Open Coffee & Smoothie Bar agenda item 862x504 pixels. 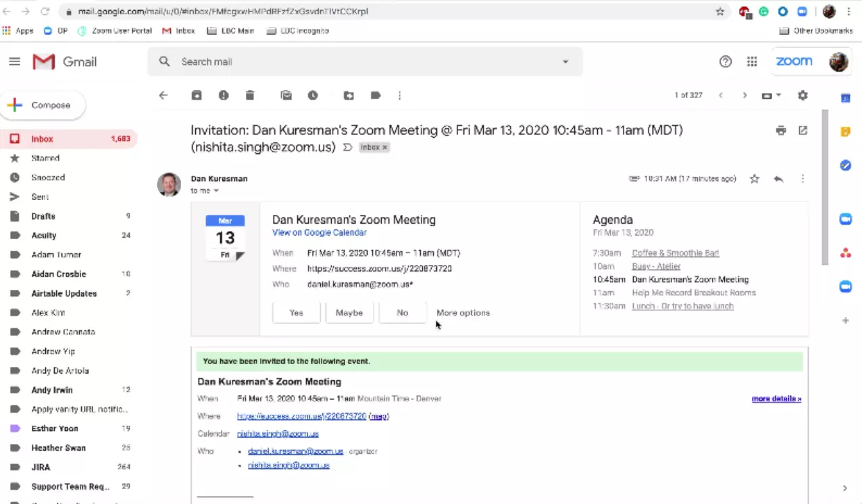click(676, 253)
